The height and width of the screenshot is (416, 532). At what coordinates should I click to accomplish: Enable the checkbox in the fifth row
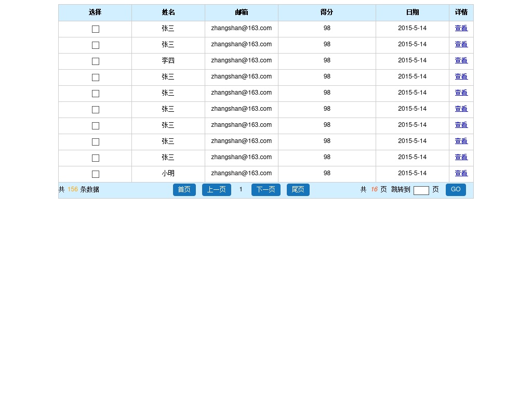[96, 94]
